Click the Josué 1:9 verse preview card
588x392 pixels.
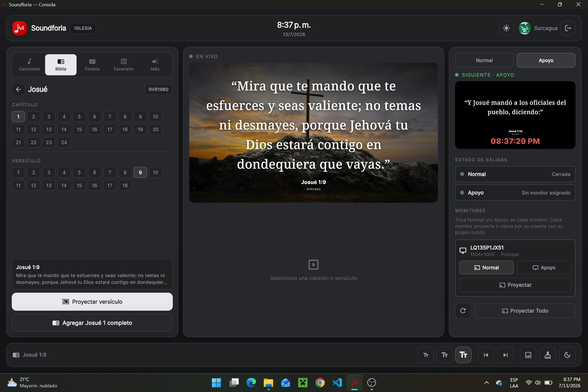tap(92, 274)
